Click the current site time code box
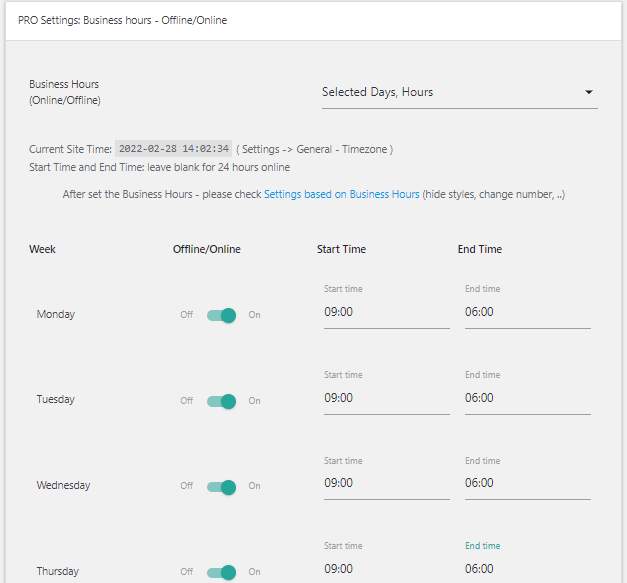 [174, 149]
